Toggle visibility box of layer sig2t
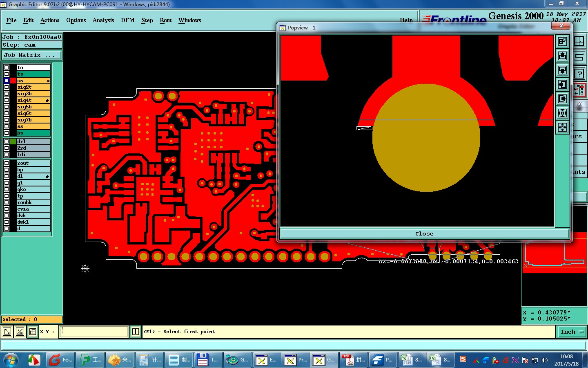 click(x=7, y=87)
